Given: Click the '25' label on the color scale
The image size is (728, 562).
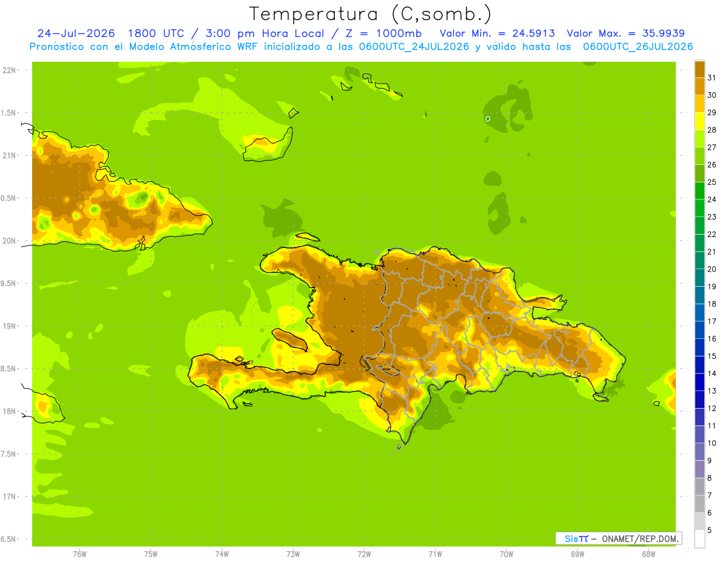Looking at the screenshot, I should click(x=712, y=182).
